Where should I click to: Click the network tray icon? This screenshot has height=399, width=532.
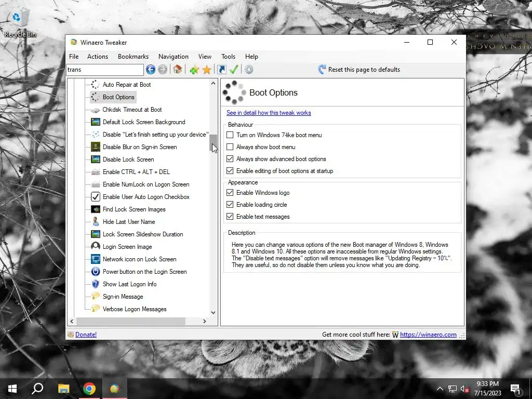pyautogui.click(x=453, y=389)
